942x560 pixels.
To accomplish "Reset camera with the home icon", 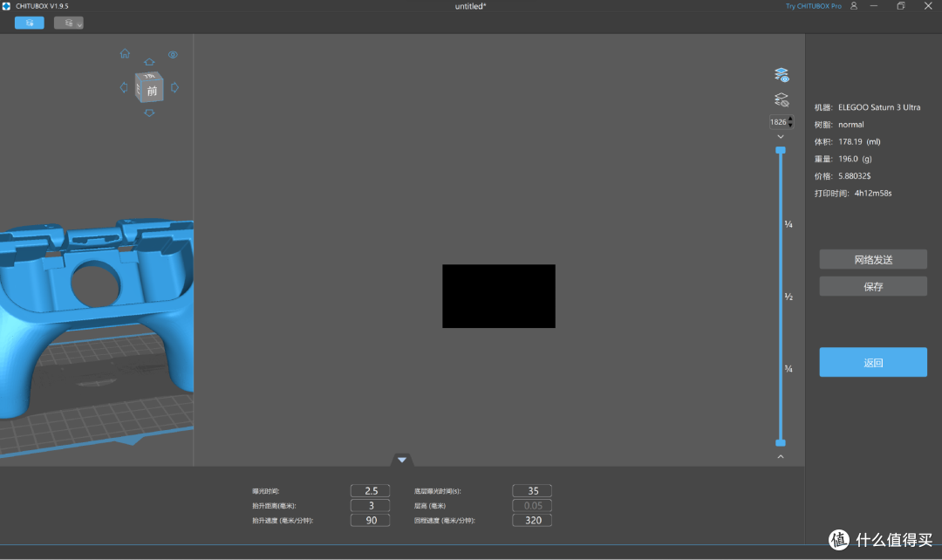I will pos(125,53).
